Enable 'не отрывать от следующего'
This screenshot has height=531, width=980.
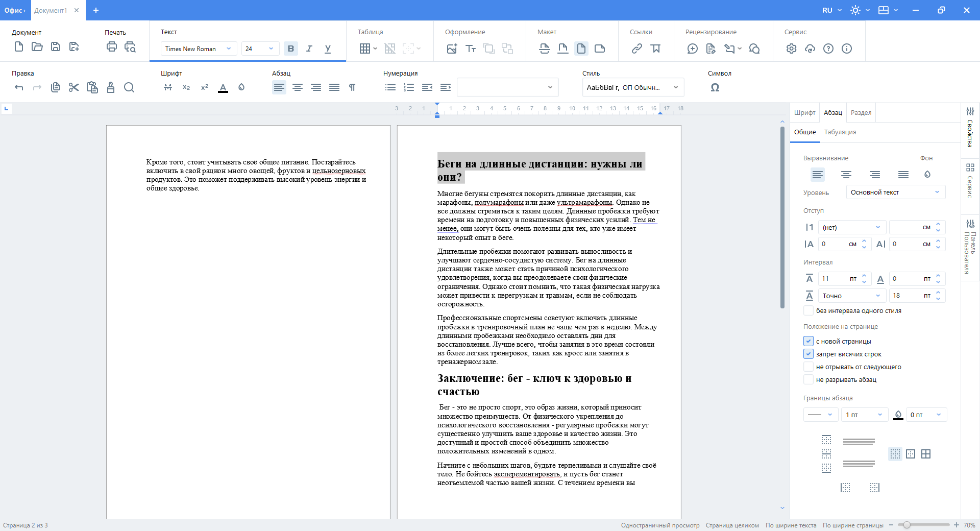point(808,367)
